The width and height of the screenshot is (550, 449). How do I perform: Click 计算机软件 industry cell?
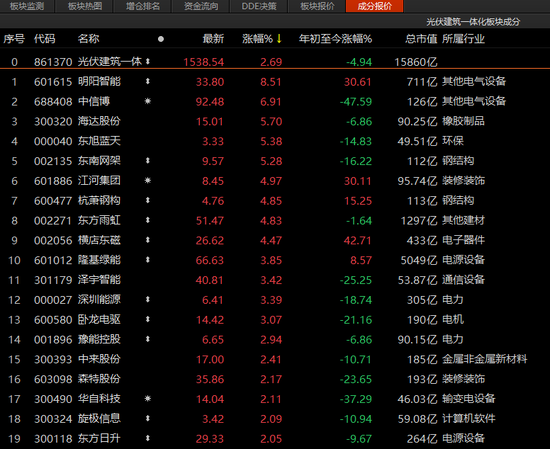tap(469, 418)
